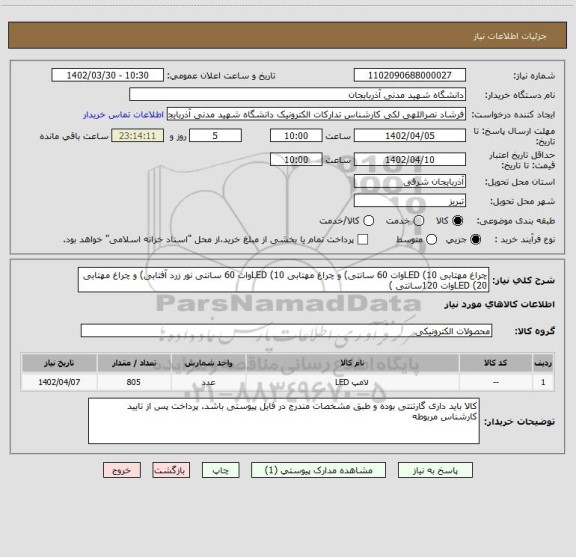Screen dimensions: 576x557
Task: Click the بازگشت back button
Action: coord(171,470)
